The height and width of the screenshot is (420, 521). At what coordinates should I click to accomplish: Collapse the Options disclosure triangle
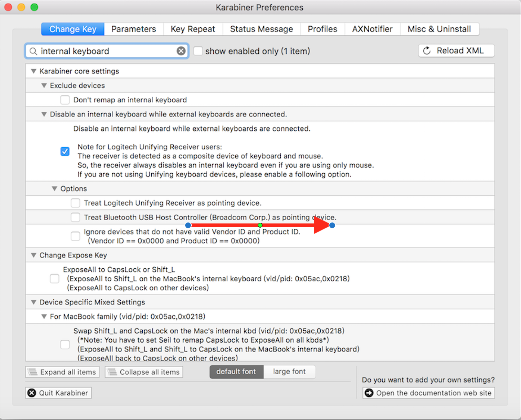[x=54, y=189]
